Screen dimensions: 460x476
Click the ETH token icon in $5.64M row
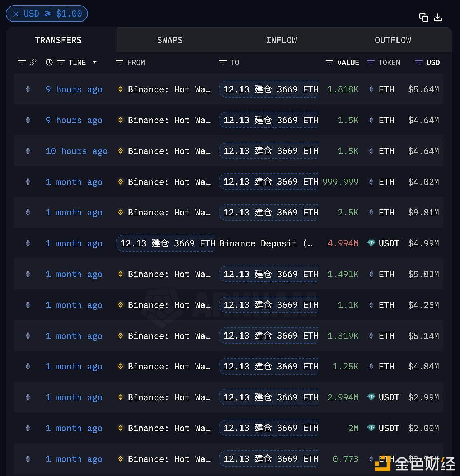pos(371,89)
